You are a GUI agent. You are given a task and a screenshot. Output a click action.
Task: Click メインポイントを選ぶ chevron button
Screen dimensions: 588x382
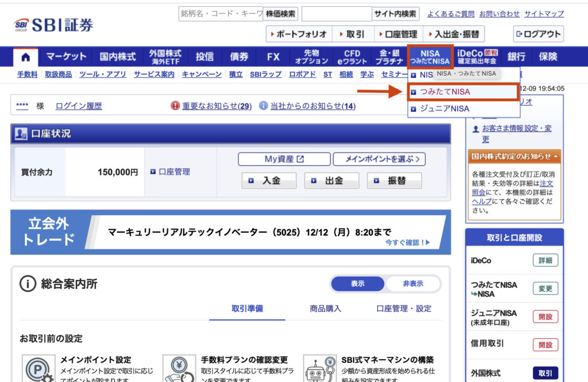[379, 159]
